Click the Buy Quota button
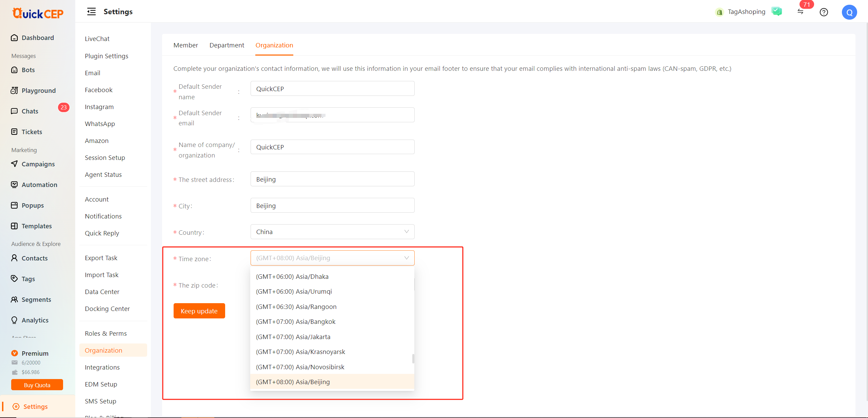 [37, 385]
